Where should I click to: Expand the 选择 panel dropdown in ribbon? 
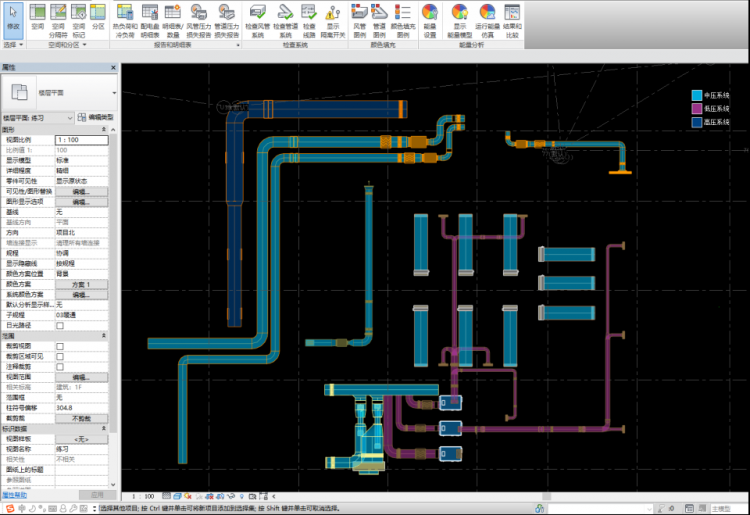tap(22, 46)
